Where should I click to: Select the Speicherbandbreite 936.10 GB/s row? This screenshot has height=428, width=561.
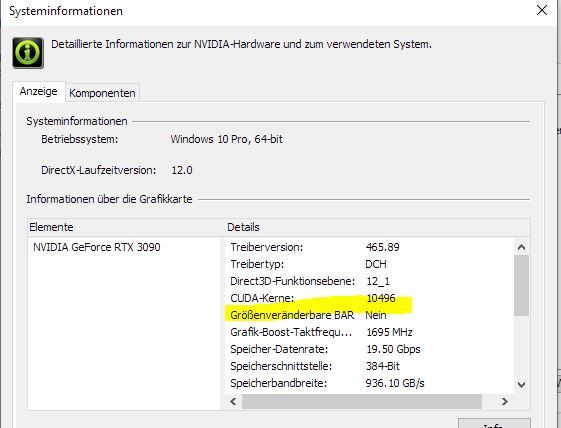point(370,383)
